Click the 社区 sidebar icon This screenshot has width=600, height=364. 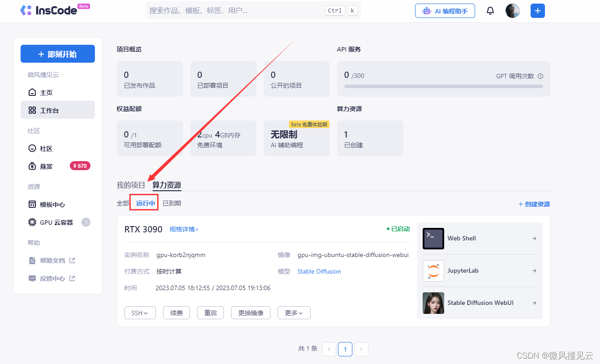[x=32, y=148]
